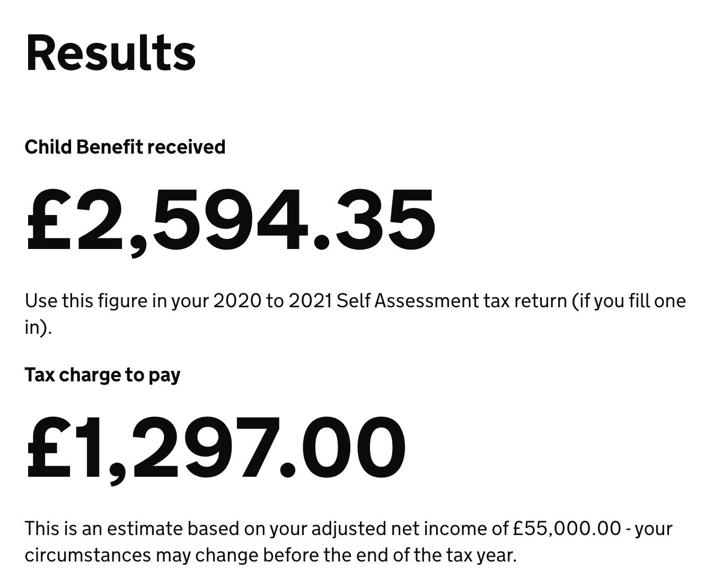Click the £1,297.00 tax charge amount
The width and height of the screenshot is (705, 588).
pos(216,447)
